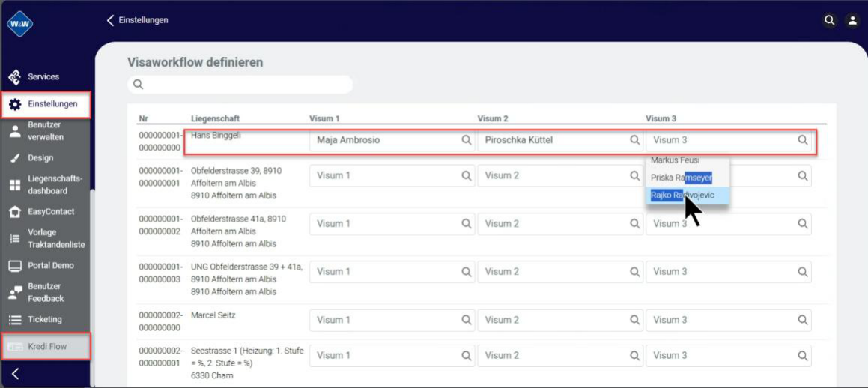Open Visum 3 field for Marcel Seitz
Viewport: 868px width, 388px height.
coord(729,320)
